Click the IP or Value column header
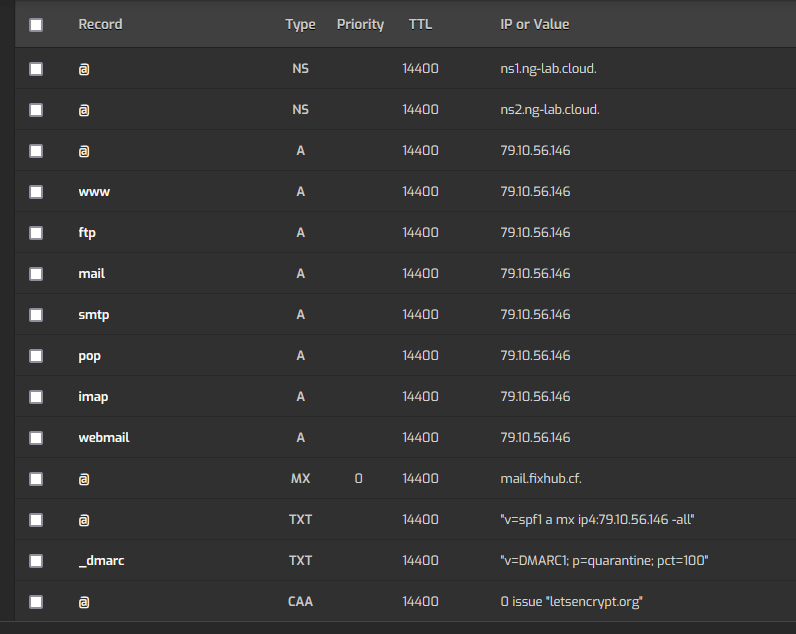The height and width of the screenshot is (634, 796). [x=535, y=24]
